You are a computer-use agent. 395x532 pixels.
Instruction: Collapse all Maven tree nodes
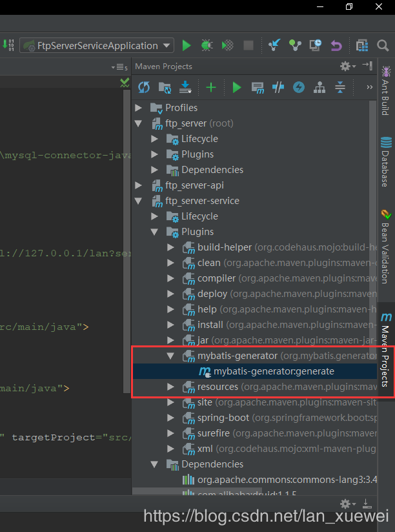(x=339, y=88)
